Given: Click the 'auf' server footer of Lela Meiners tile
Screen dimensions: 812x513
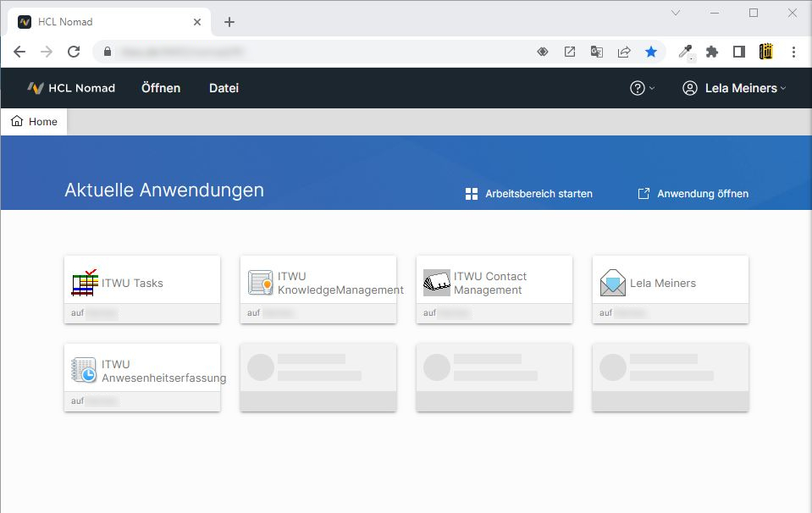Looking at the screenshot, I should point(670,313).
